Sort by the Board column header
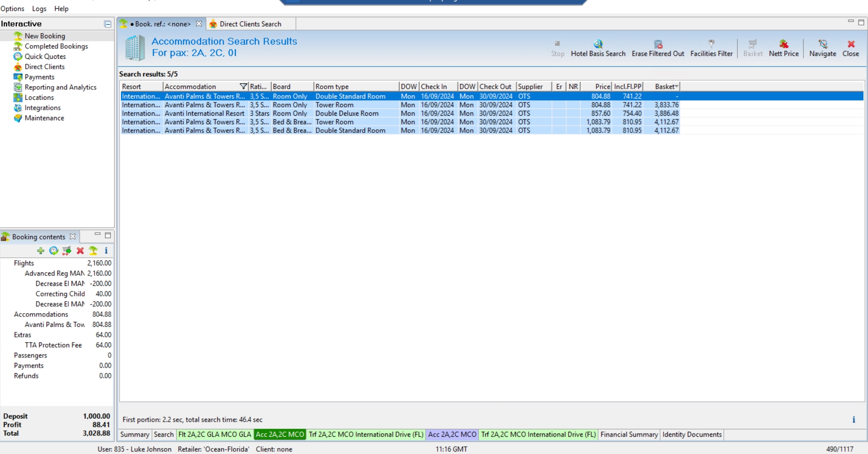 coord(292,87)
